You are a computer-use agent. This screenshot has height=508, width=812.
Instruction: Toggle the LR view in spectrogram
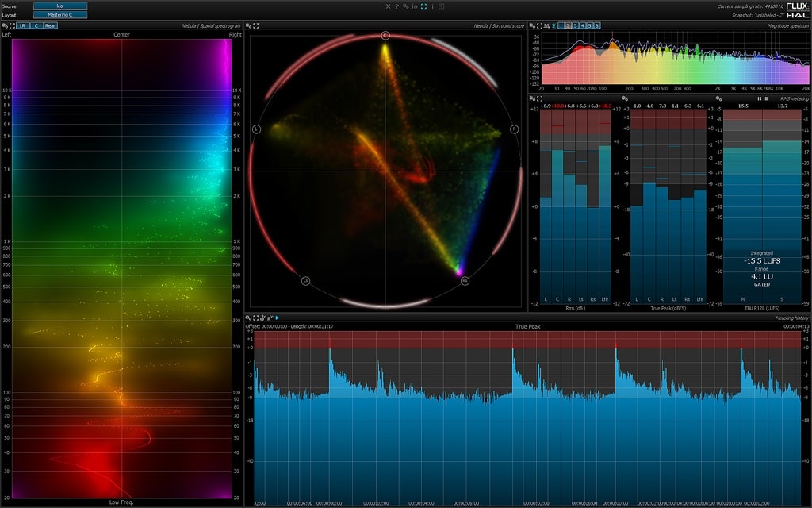point(22,25)
